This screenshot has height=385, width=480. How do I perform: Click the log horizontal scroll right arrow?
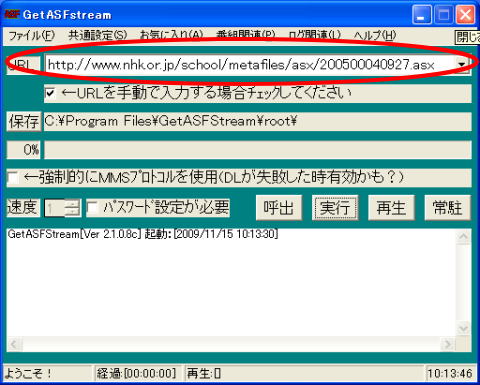pyautogui.click(x=448, y=344)
